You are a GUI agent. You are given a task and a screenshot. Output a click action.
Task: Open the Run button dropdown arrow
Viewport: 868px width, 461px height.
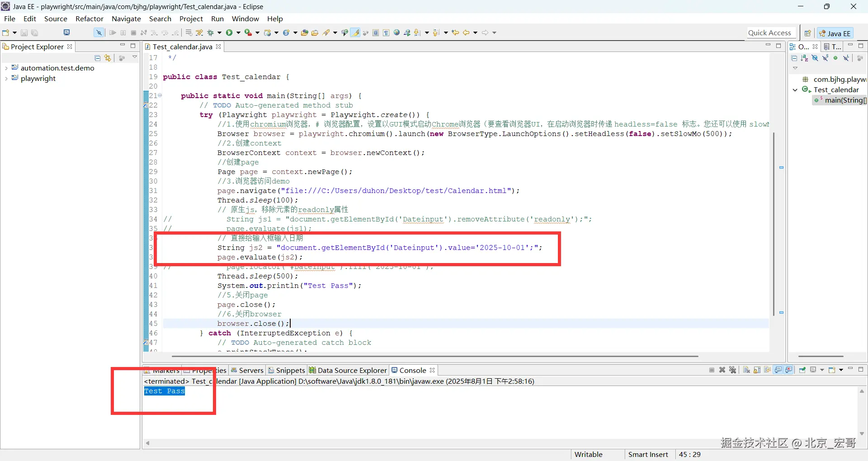click(238, 33)
